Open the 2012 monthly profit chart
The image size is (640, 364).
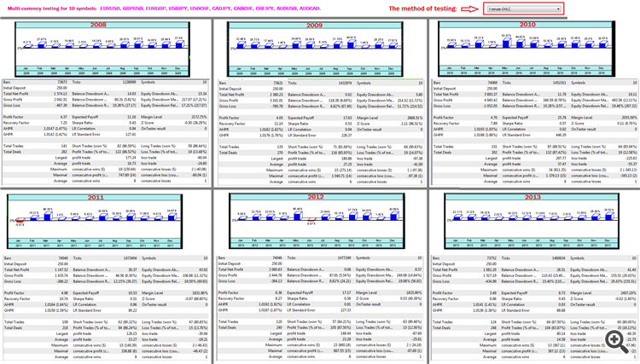point(317,221)
